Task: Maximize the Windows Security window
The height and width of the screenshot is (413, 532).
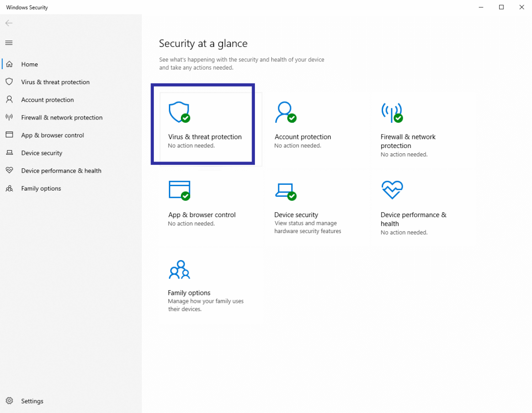Action: 501,7
